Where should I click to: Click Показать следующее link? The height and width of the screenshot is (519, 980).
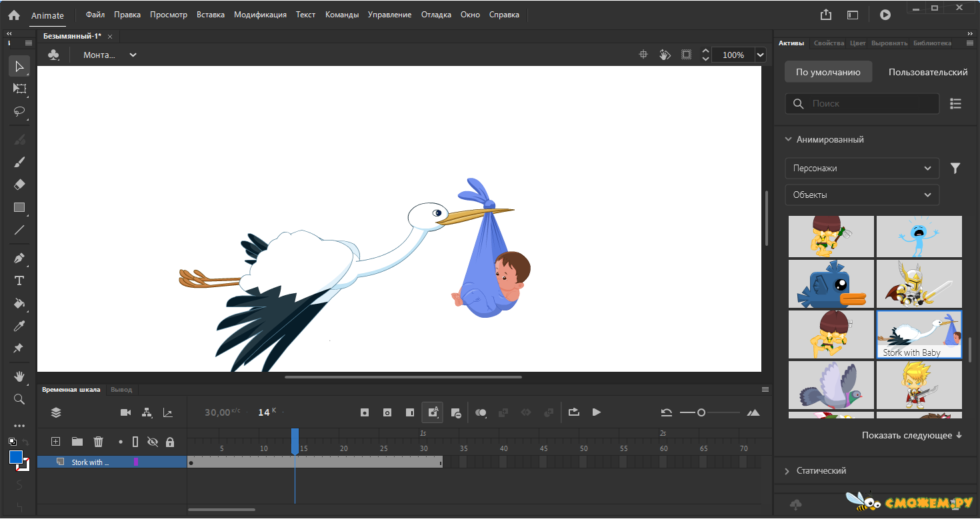pos(912,435)
